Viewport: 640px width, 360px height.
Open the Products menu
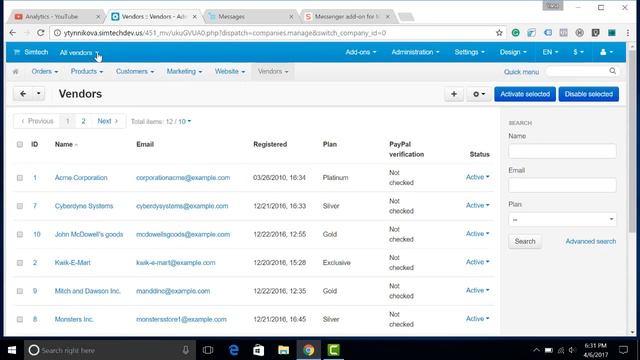coord(87,71)
